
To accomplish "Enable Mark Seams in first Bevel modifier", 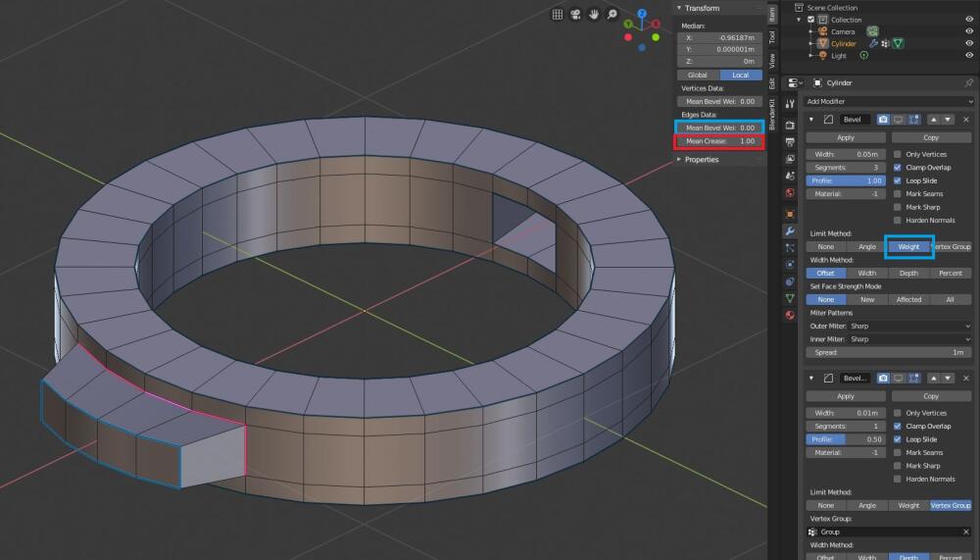I will tap(898, 193).
